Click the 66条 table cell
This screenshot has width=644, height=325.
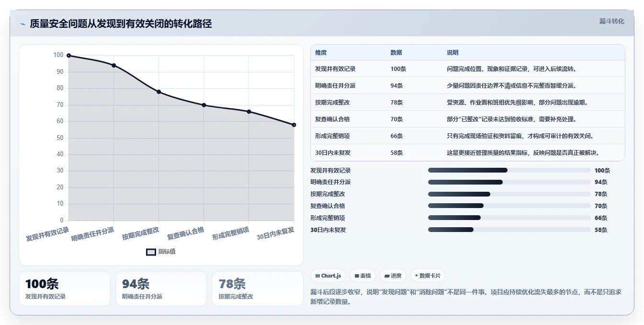(396, 136)
